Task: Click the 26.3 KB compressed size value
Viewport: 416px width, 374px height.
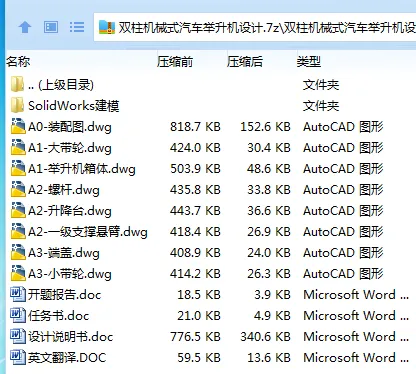Action: tap(269, 274)
